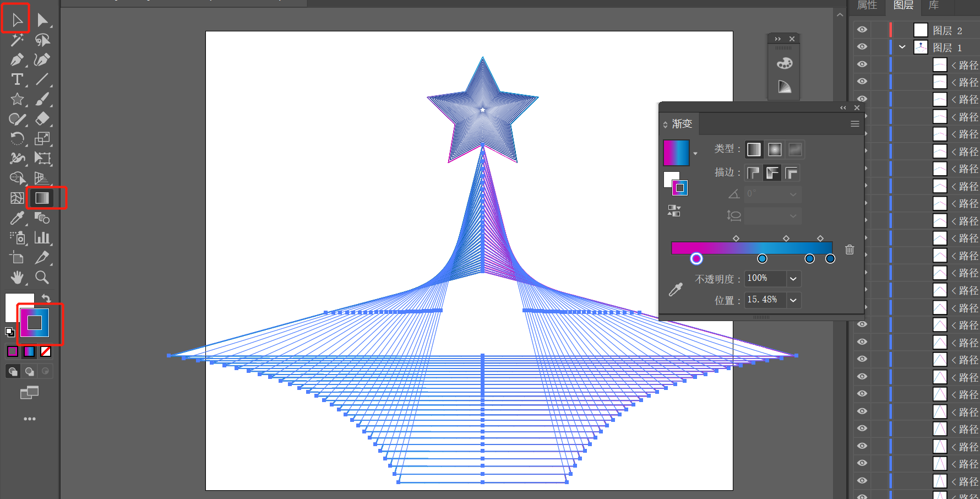Choose the Paintbrush tool

tap(42, 99)
